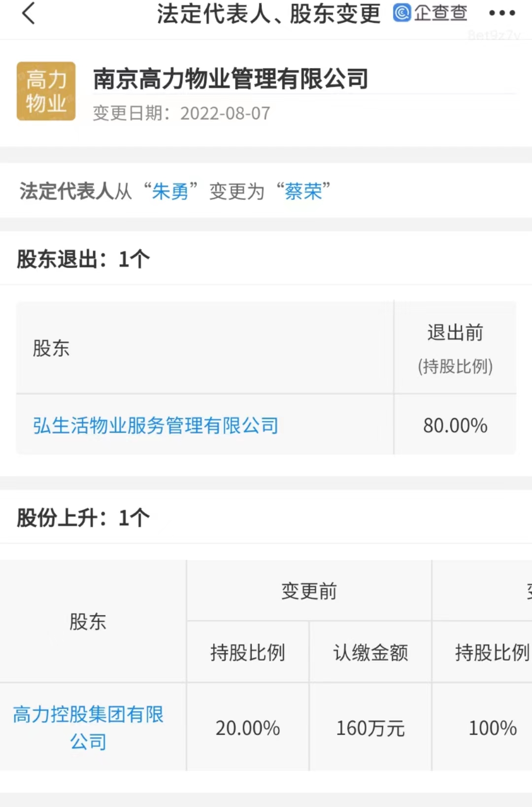Image resolution: width=532 pixels, height=807 pixels.
Task: Tap the 20.00% pre-change holding ratio
Action: coord(248,728)
